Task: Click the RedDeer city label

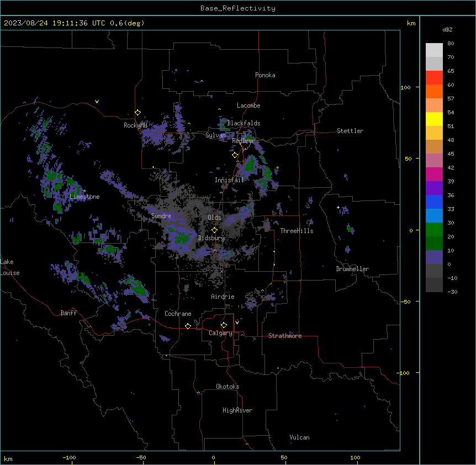Action: coord(243,141)
